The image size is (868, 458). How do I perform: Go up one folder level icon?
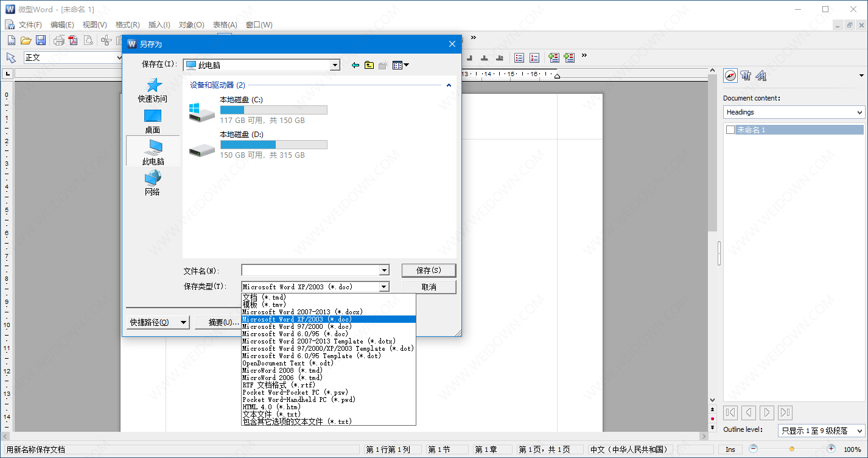point(369,65)
